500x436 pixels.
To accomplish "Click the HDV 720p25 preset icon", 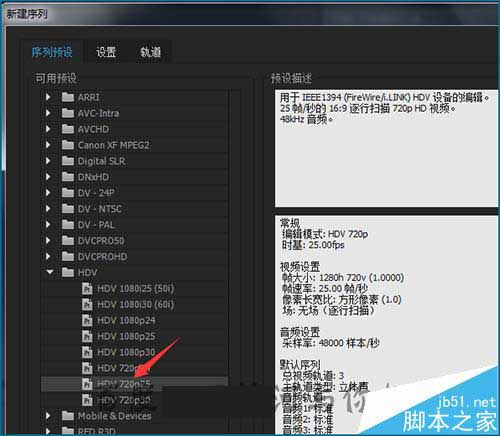I will [x=87, y=384].
